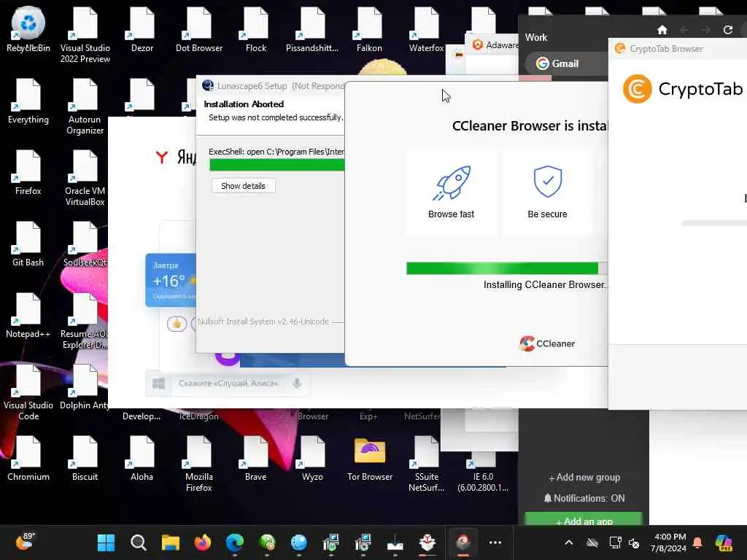Select the Waterfox desktop shortcut
This screenshot has width=747, height=560.
(426, 29)
